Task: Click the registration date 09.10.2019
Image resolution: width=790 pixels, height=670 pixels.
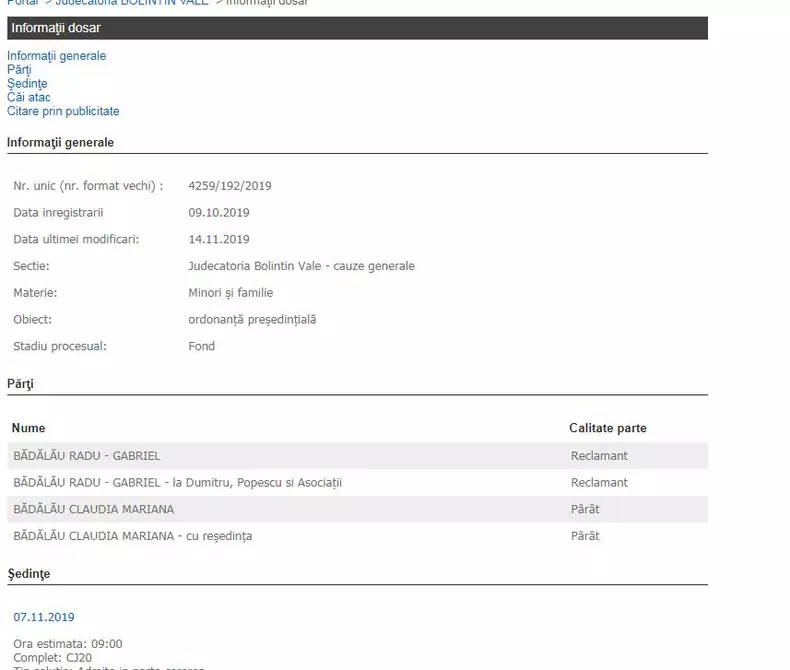Action: pos(219,213)
